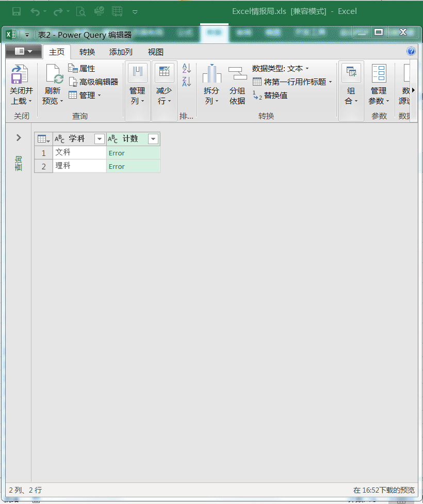Sort descending with the Z-A icon

[187, 82]
